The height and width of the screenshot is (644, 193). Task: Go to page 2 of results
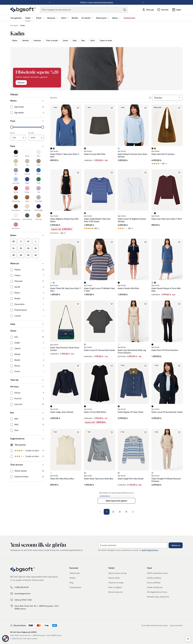click(x=113, y=512)
